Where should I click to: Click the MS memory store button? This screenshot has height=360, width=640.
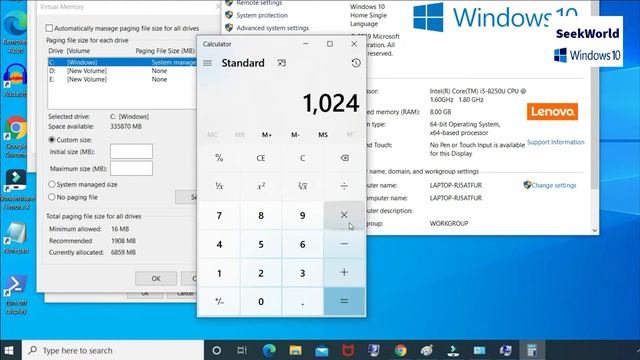pos(323,135)
